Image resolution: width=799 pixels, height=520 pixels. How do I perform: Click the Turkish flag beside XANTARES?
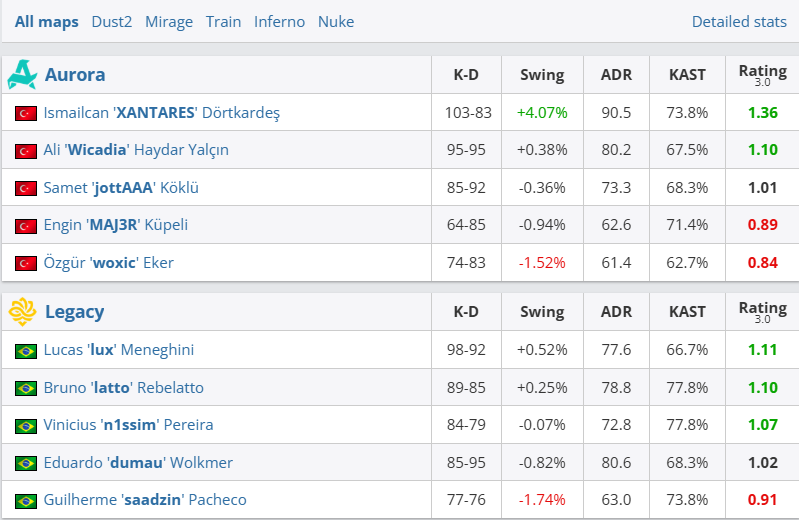26,113
